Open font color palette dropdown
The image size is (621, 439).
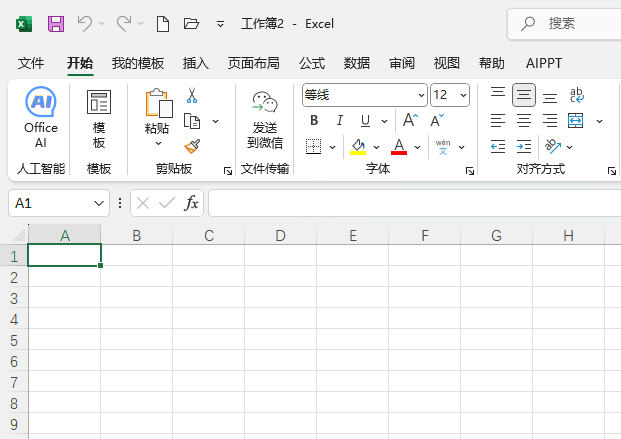(417, 147)
